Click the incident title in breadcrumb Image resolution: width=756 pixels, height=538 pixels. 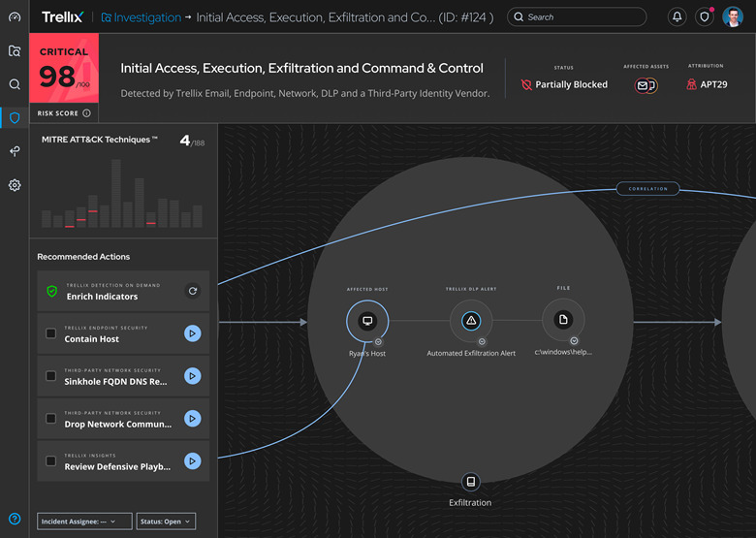[345, 17]
